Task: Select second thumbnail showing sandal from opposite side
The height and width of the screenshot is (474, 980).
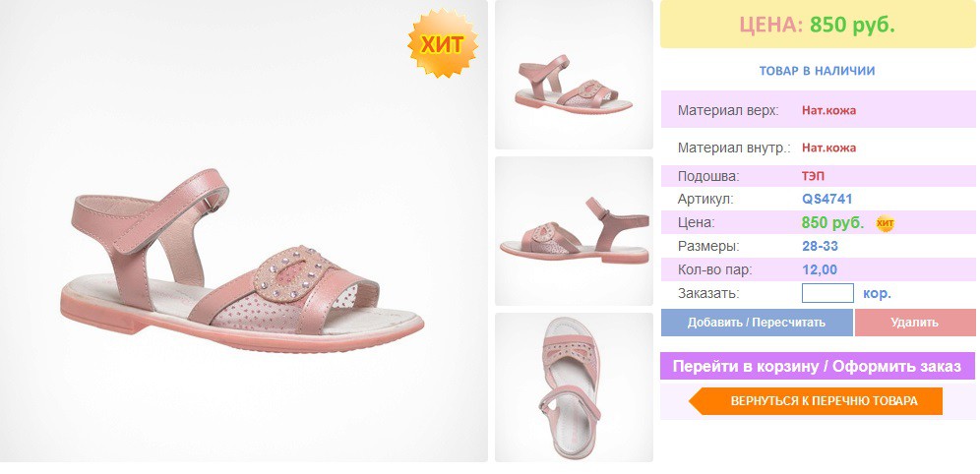Action: tap(574, 231)
